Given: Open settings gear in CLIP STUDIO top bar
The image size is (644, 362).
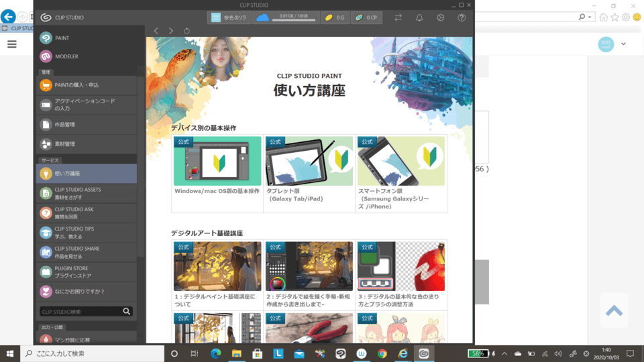Looking at the screenshot, I should (x=440, y=17).
